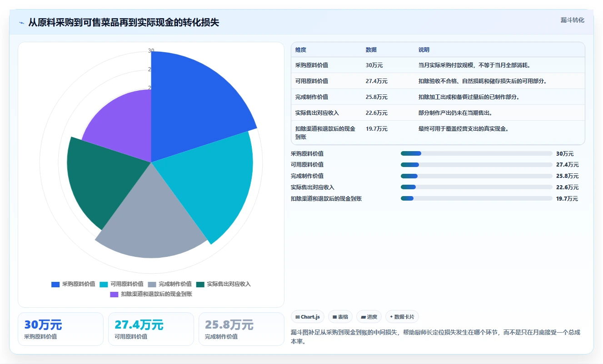Open the 25.8万元 完成制作价值 data card
The image size is (603, 364).
tap(241, 329)
